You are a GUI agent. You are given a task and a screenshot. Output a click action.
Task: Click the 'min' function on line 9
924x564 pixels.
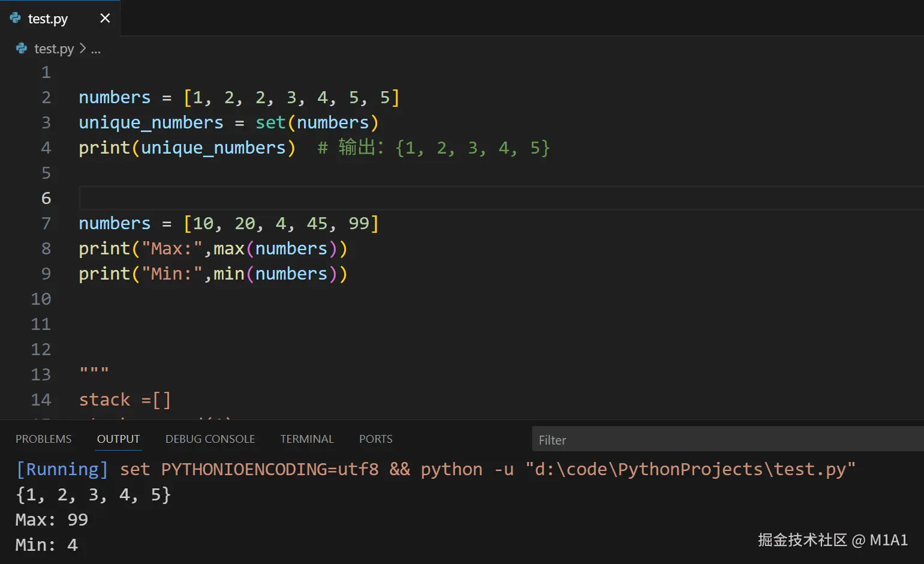pyautogui.click(x=229, y=274)
